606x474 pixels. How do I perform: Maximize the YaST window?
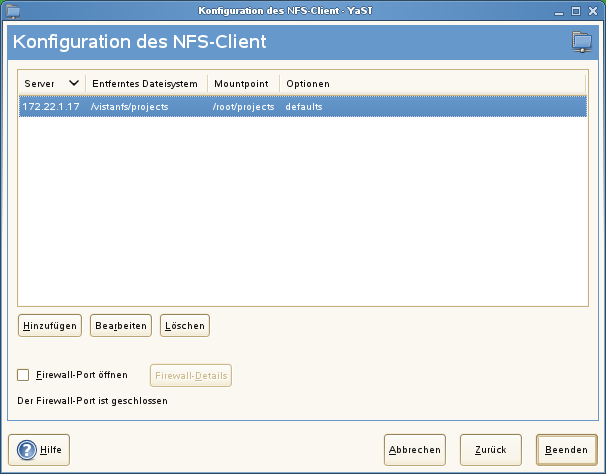pyautogui.click(x=576, y=11)
